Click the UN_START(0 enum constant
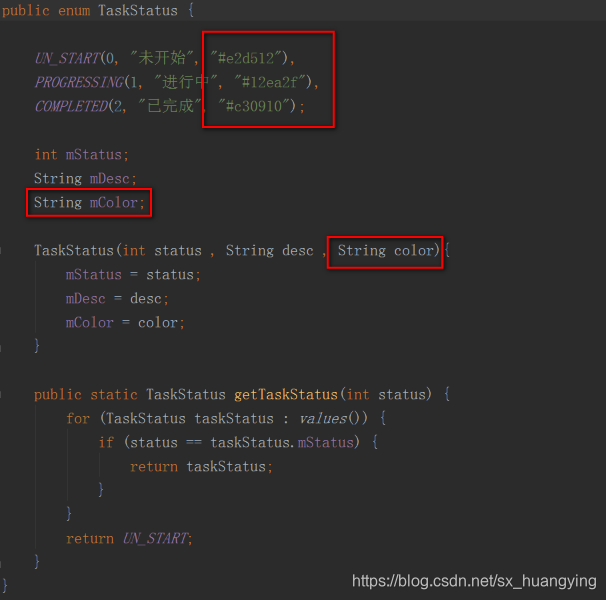This screenshot has width=606, height=600. coord(74,58)
